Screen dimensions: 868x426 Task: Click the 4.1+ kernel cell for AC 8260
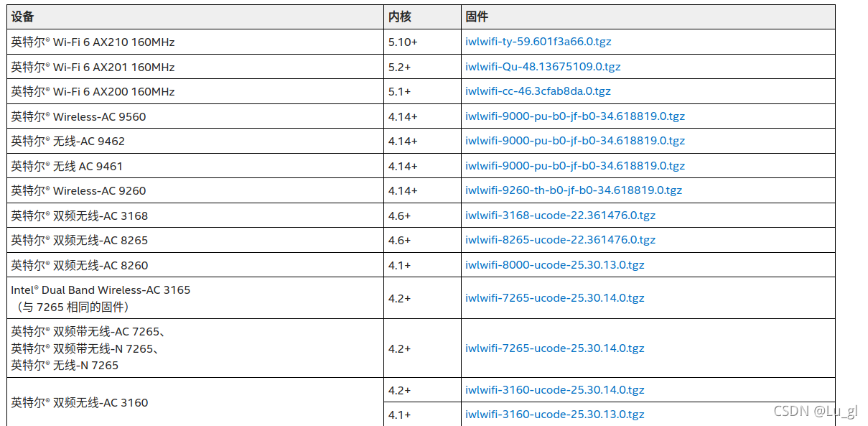click(x=422, y=265)
